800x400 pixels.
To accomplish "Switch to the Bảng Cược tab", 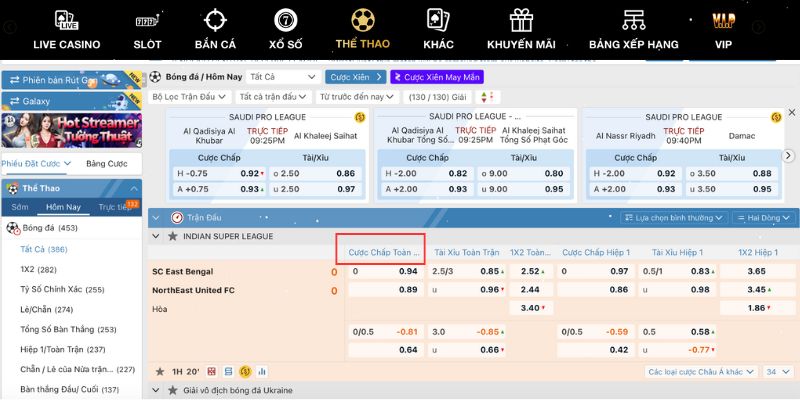I will pyautogui.click(x=106, y=163).
